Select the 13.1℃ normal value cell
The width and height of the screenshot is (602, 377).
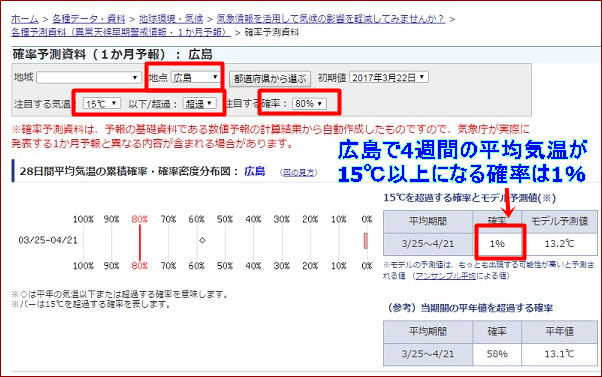(x=559, y=354)
